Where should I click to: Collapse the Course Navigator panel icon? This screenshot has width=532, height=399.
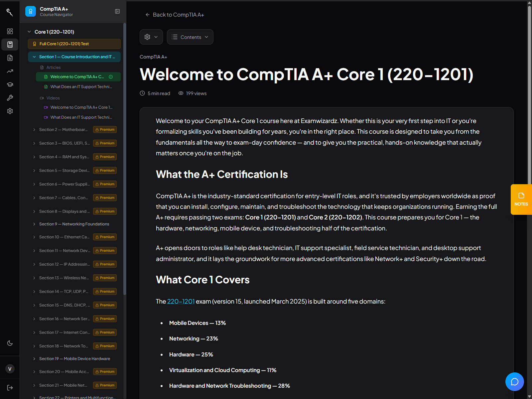pyautogui.click(x=117, y=11)
